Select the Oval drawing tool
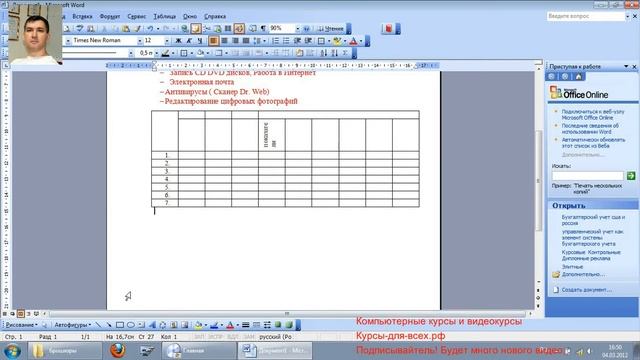Screen dimensions: 640x360 (x=131, y=325)
